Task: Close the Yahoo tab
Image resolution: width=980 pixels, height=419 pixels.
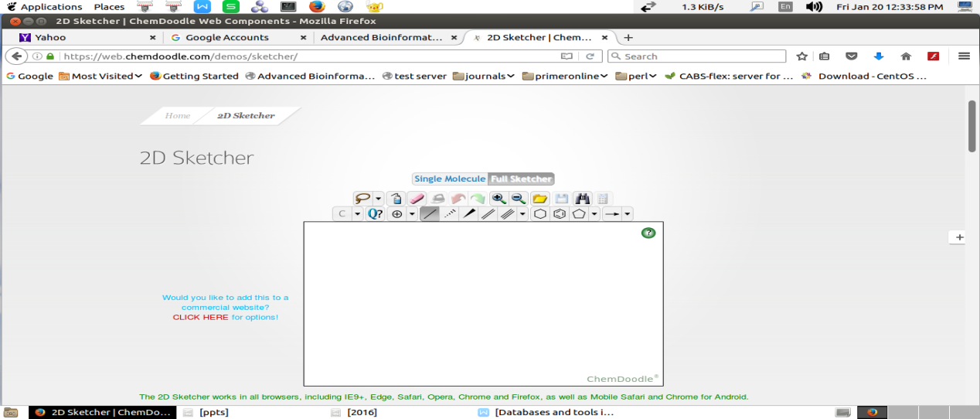Action: 152,37
